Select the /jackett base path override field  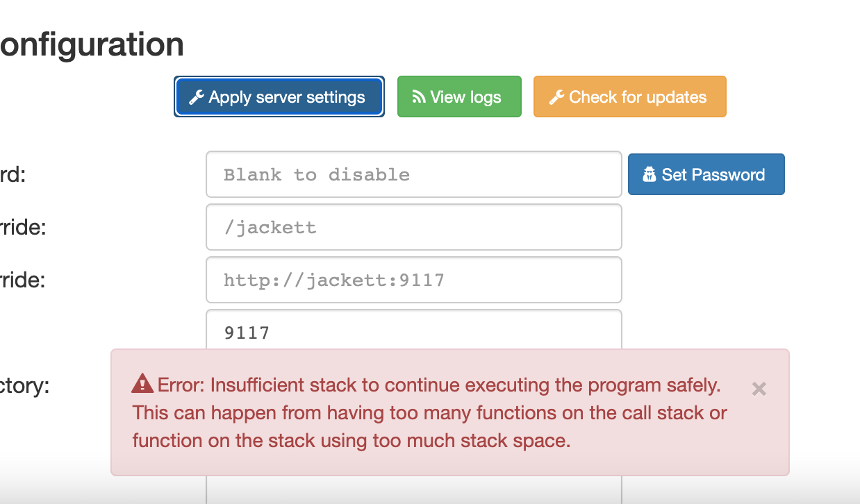point(413,227)
